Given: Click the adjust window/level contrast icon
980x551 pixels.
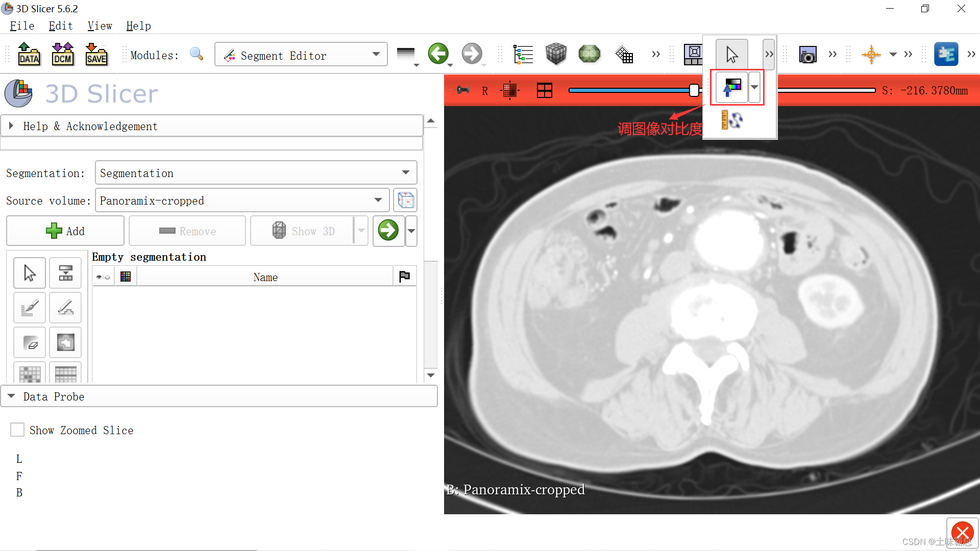Looking at the screenshot, I should click(731, 87).
